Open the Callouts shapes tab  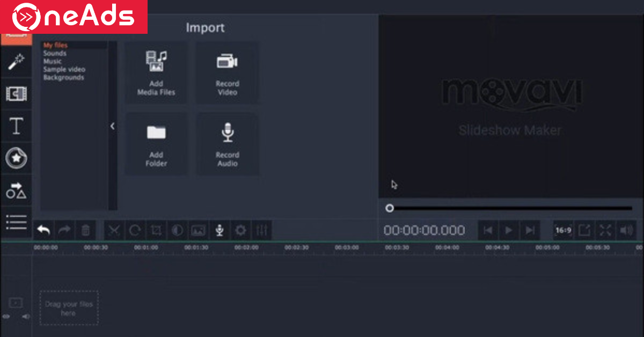16,190
